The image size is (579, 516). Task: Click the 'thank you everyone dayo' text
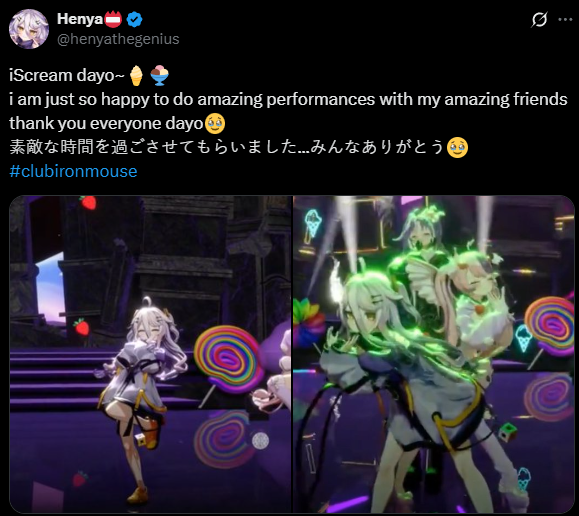tap(106, 124)
